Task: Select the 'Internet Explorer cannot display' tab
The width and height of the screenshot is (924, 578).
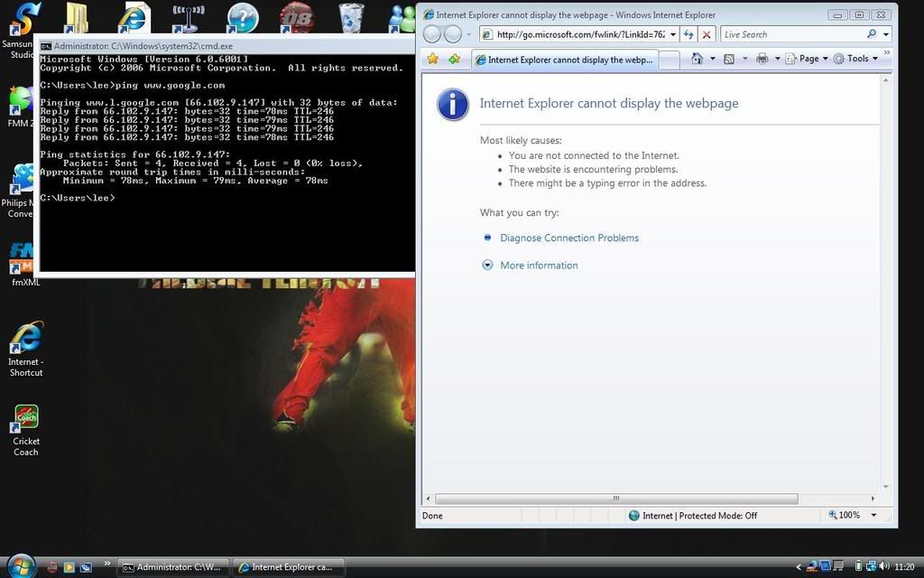Action: tap(564, 60)
